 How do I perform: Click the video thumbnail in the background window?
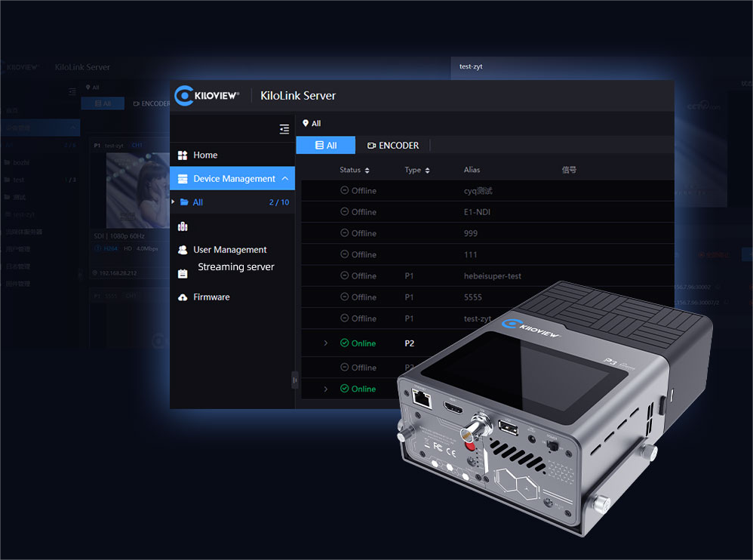point(138,190)
